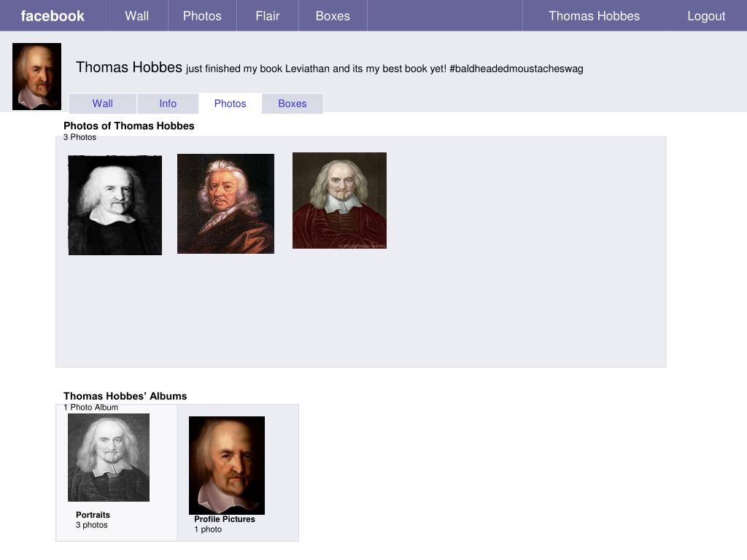Log out using the Logout link

point(706,16)
